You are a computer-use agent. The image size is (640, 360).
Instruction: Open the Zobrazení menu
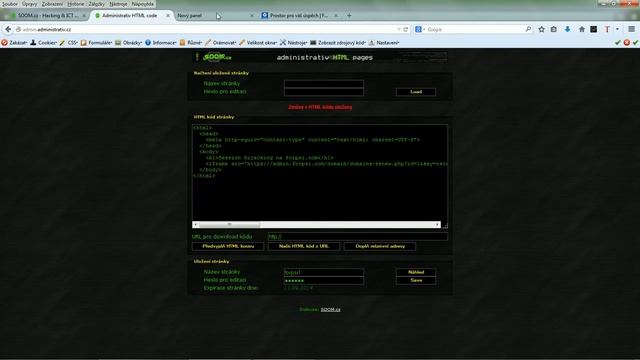coord(52,4)
